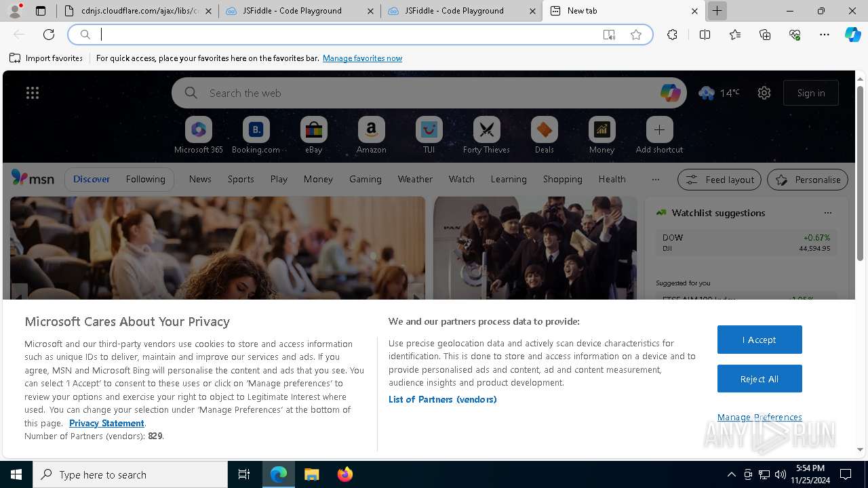Click the Sign in button

point(811,93)
